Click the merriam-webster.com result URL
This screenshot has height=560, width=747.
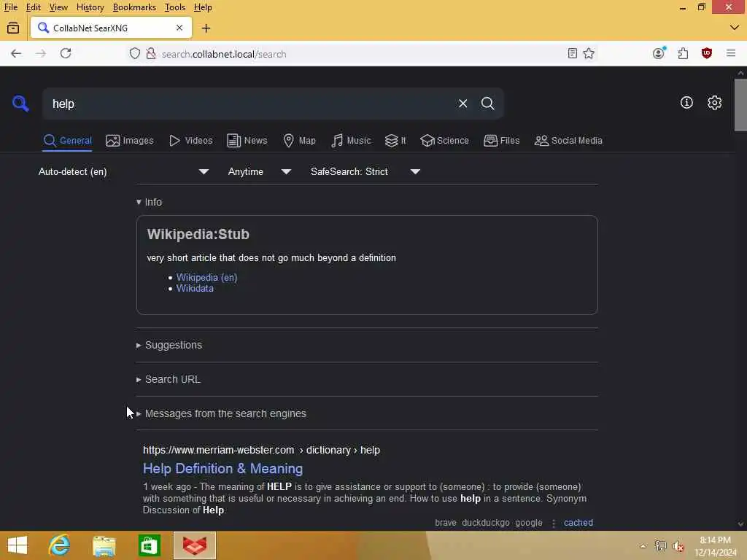(262, 450)
